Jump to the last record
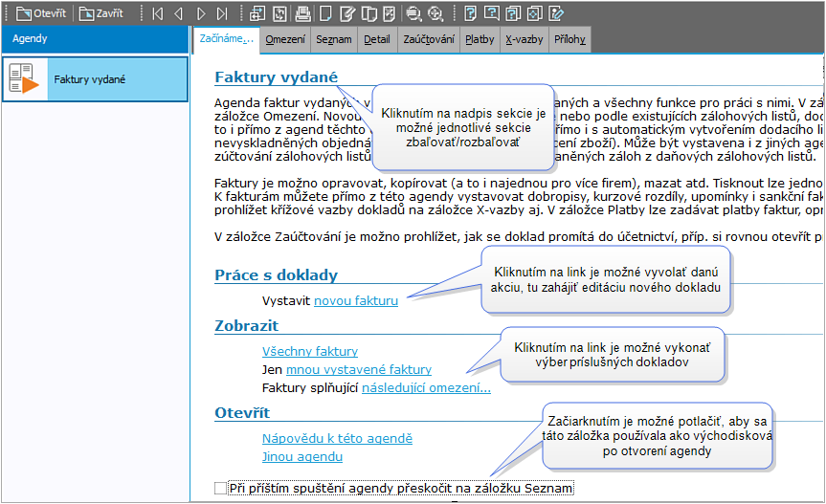 (x=222, y=13)
